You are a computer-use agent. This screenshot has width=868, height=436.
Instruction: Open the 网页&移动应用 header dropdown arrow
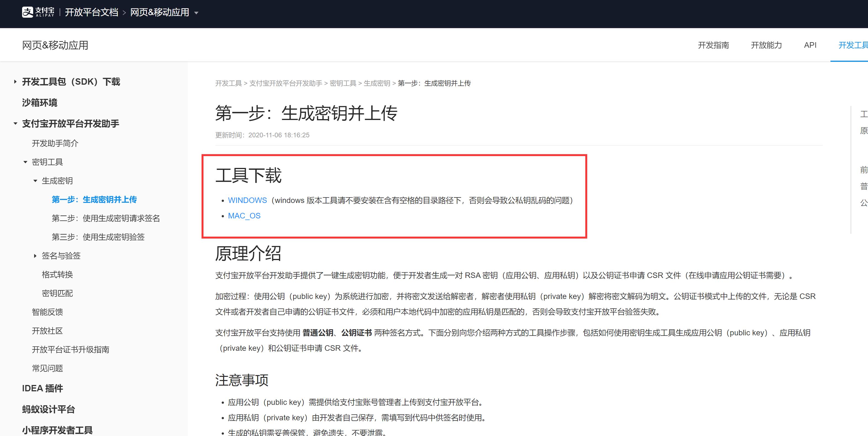tap(197, 13)
